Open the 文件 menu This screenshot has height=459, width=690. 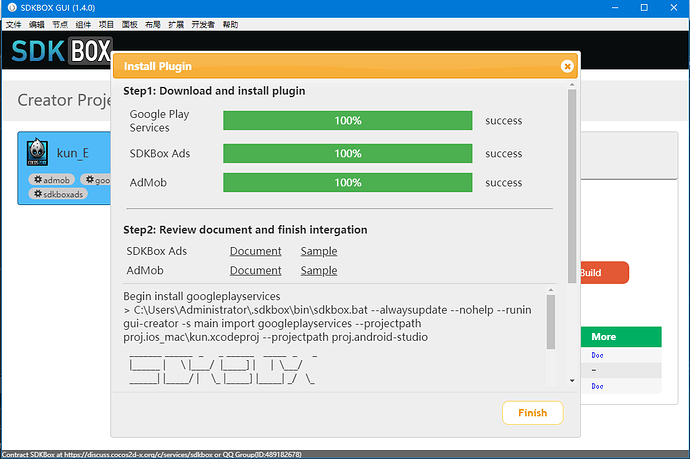14,25
